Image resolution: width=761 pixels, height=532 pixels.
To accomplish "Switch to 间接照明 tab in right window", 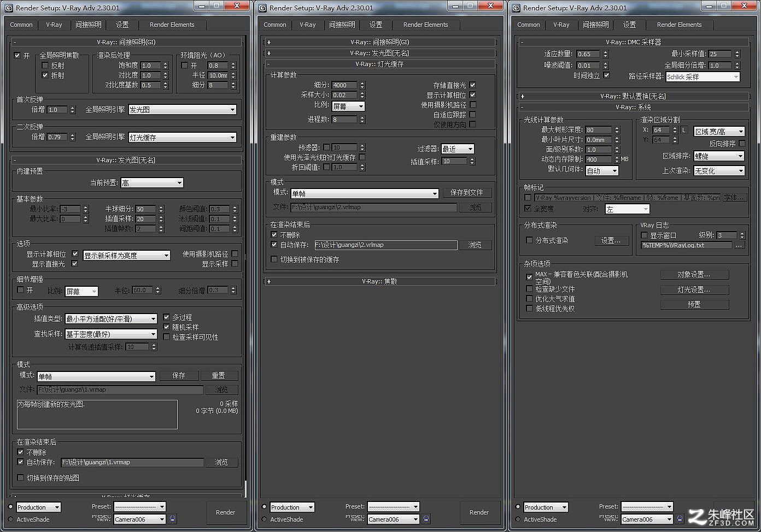I will [x=595, y=25].
